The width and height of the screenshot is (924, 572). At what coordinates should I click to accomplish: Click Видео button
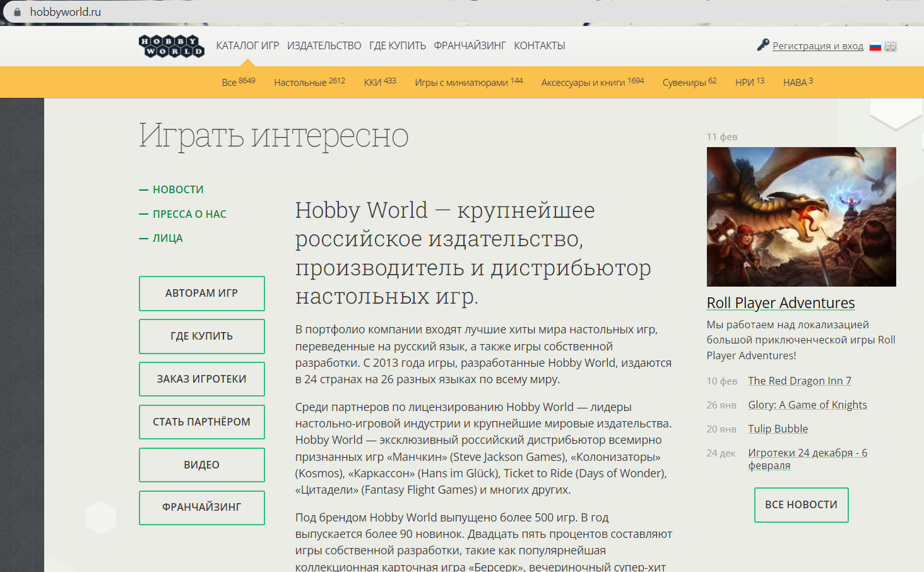(x=202, y=465)
